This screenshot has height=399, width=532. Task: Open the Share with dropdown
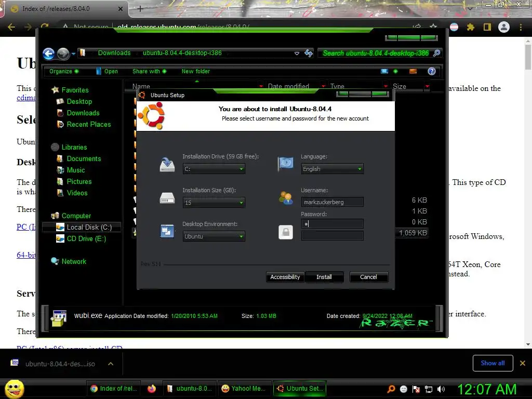pyautogui.click(x=149, y=71)
